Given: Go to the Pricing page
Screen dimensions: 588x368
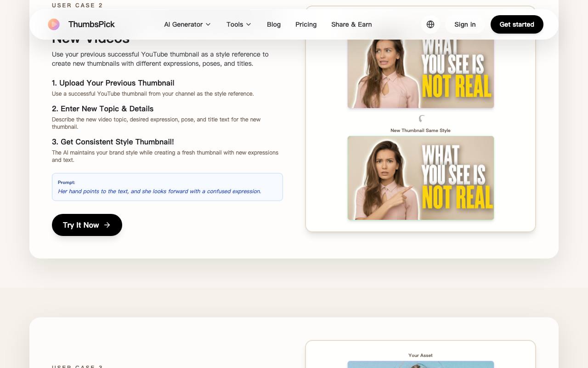Looking at the screenshot, I should 306,24.
